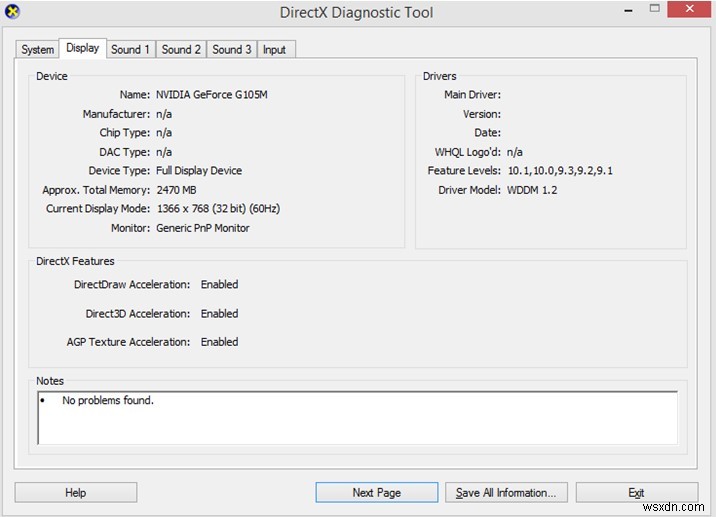Click the Exit button

(x=637, y=492)
